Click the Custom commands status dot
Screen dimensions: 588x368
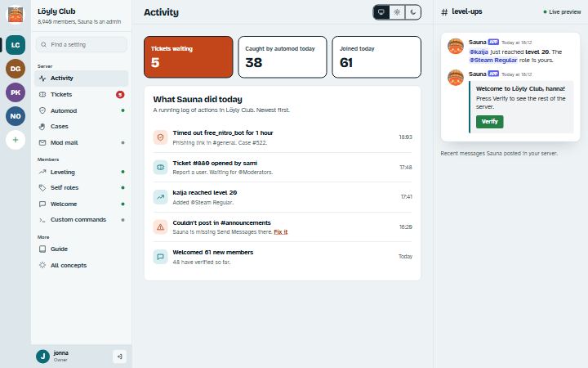[122, 220]
